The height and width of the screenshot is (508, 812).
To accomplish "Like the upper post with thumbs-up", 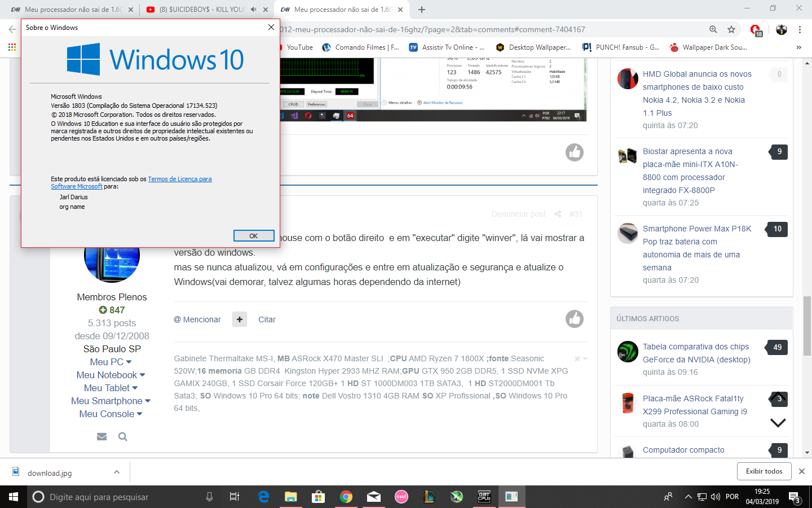I will pyautogui.click(x=575, y=152).
